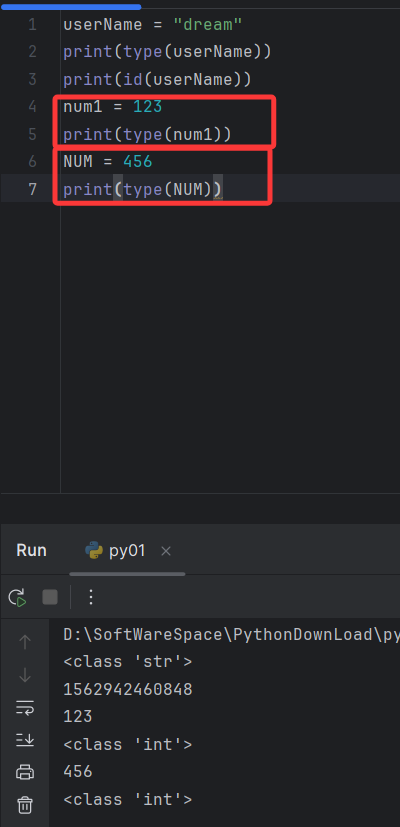Viewport: 400px width, 827px height.
Task: Close the py01 run tab
Action: pos(166,551)
